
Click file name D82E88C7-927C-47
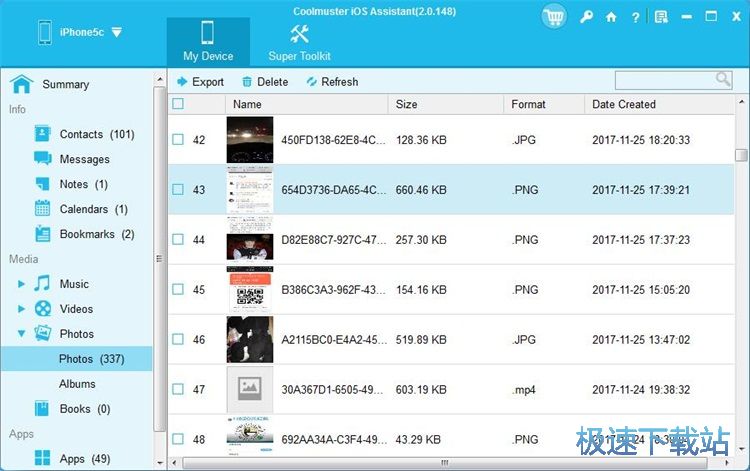point(333,240)
